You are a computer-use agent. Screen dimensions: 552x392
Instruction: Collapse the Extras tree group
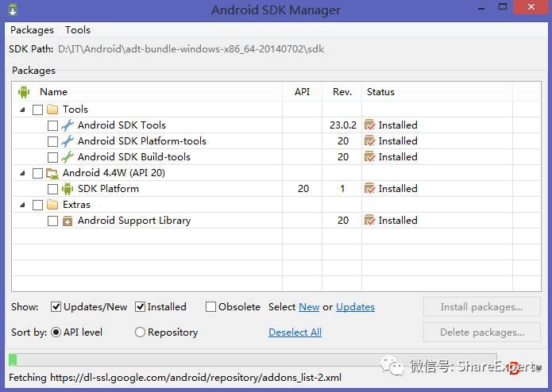tap(22, 205)
